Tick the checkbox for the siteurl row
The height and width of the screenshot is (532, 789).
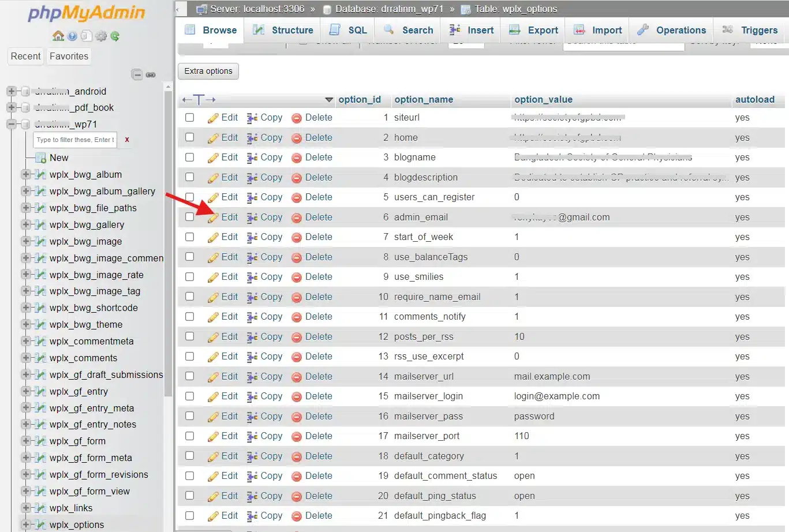(190, 118)
